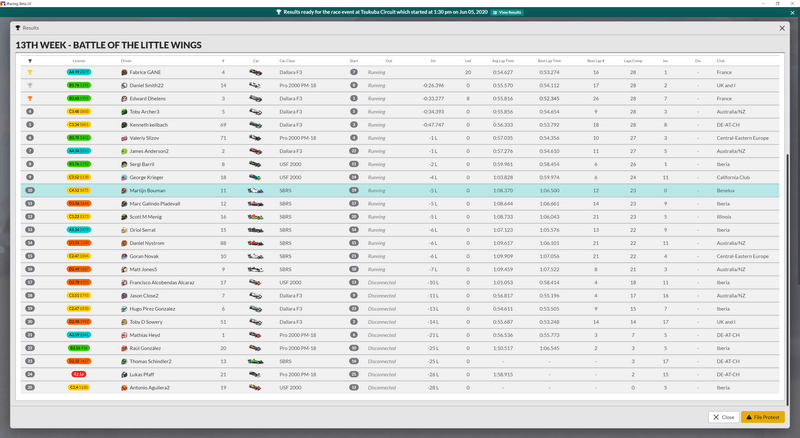Sort by the Avg Lap Time column header
Image resolution: width=800 pixels, height=438 pixels.
point(503,61)
